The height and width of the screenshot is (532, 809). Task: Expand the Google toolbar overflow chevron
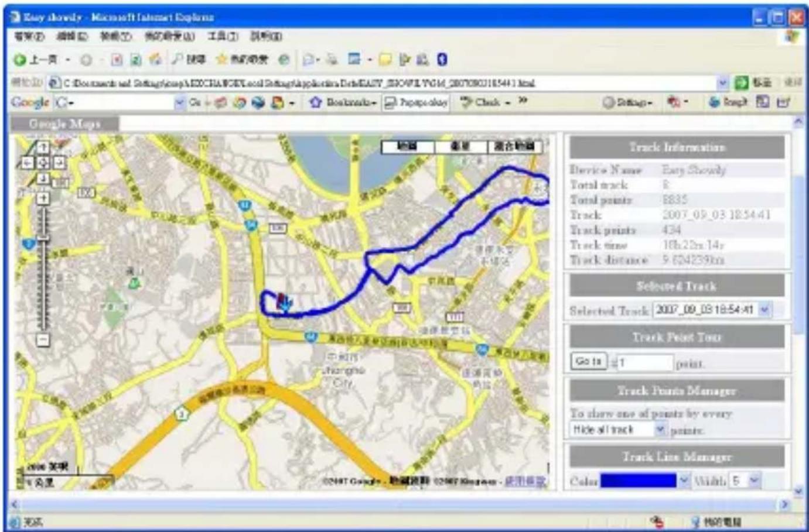click(x=523, y=102)
